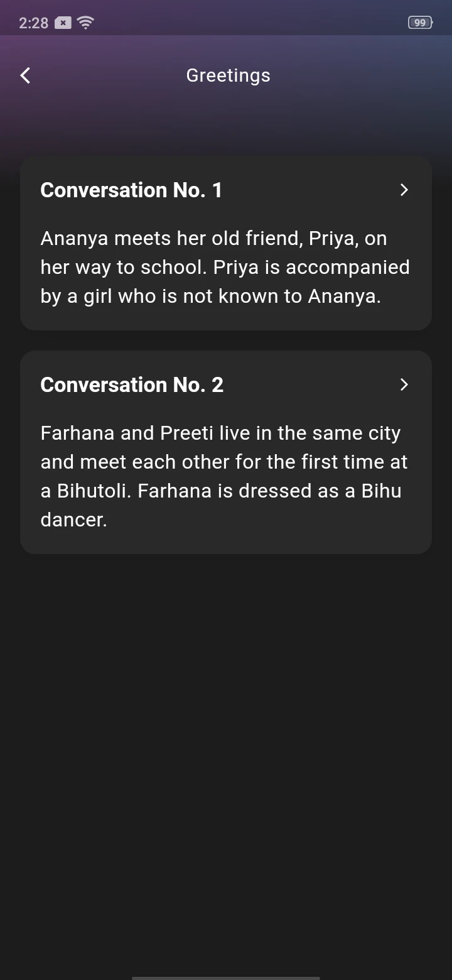Tap the Wi-Fi status icon
This screenshot has height=980, width=452.
point(85,23)
